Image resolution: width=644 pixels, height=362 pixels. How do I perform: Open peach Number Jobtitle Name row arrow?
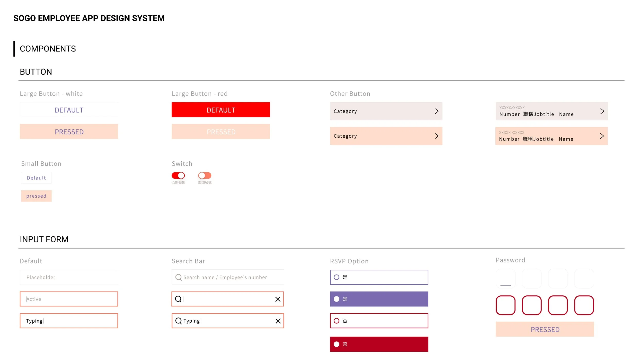(x=602, y=136)
